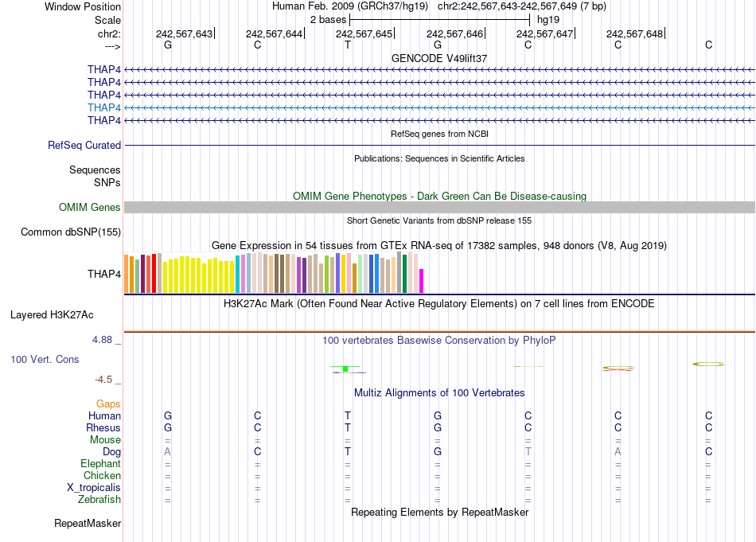The height and width of the screenshot is (542, 756).
Task: Click the Scale label
Action: 107,20
